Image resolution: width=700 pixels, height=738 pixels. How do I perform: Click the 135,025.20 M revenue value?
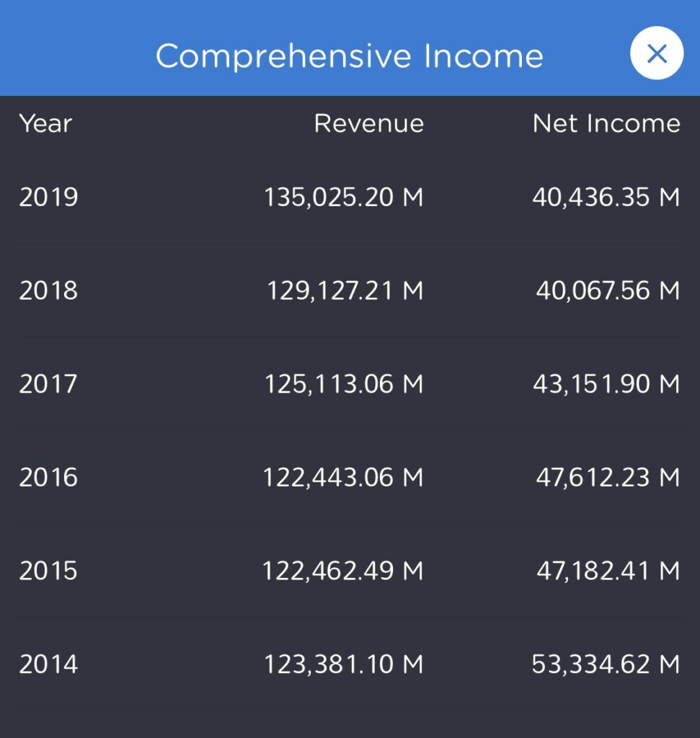[343, 197]
